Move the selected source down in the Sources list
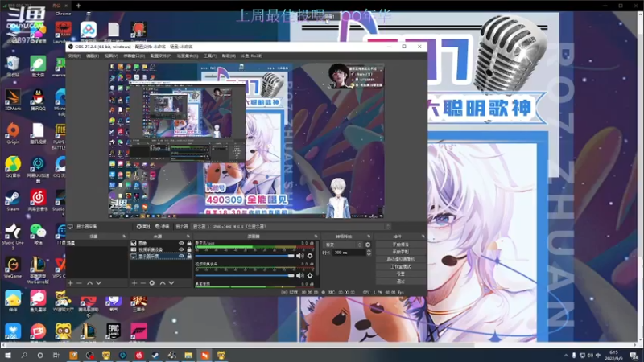Screen dimensions: 644x362 (171, 283)
